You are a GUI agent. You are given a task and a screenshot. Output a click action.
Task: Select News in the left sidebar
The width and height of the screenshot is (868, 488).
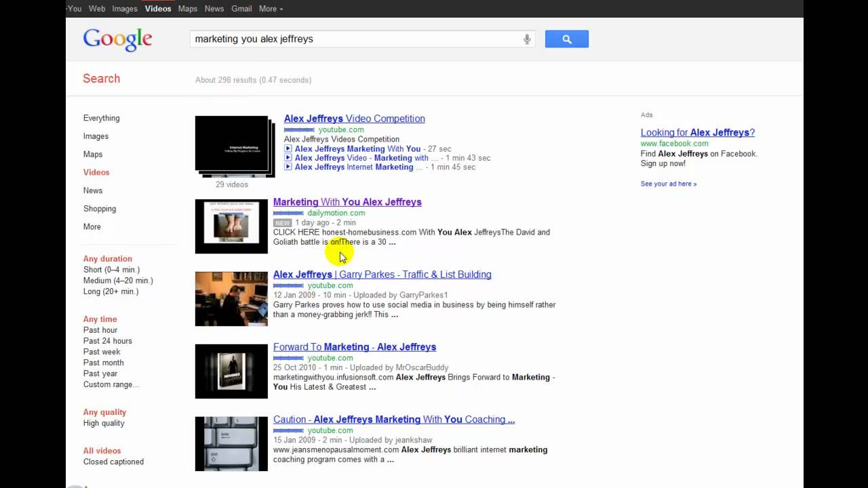pos(93,190)
